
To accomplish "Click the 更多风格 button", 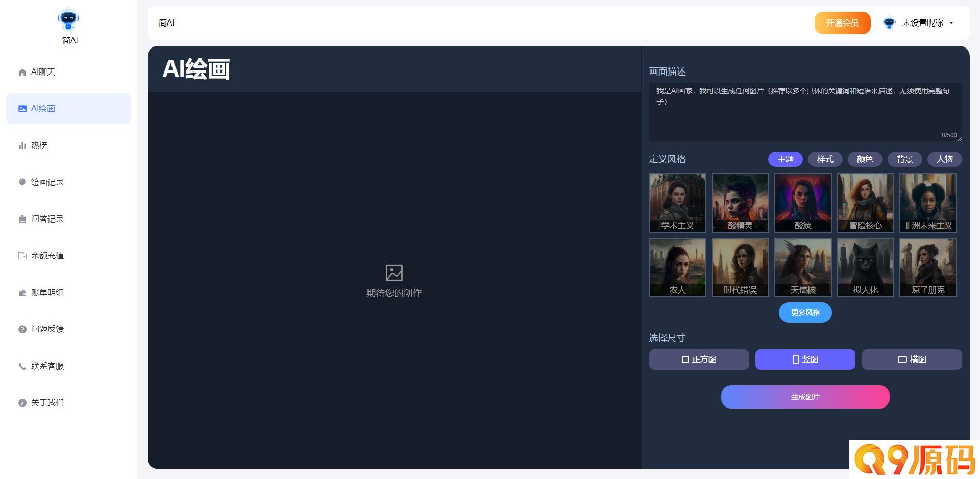I will tap(805, 313).
